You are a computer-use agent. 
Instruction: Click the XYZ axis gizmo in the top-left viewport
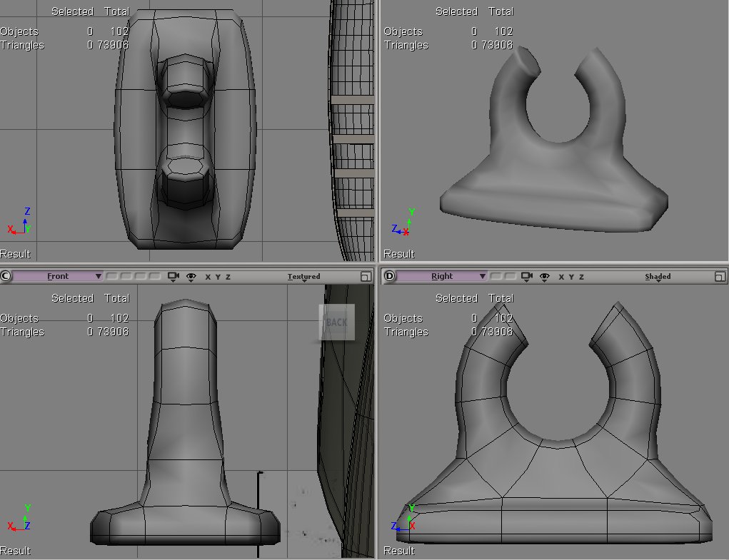coord(19,221)
